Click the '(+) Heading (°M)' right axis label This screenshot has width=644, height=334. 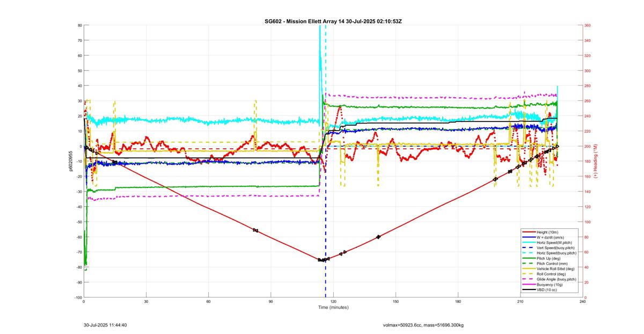pyautogui.click(x=596, y=161)
